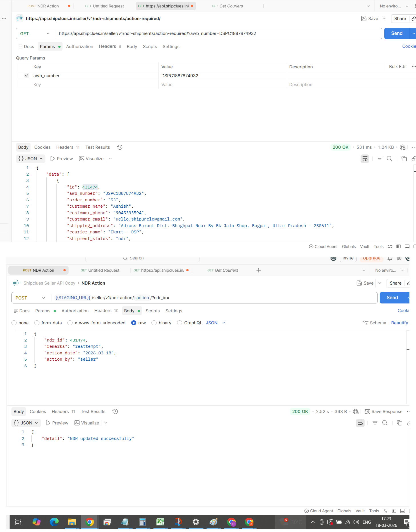Toggle word wrap in lower response viewer
Viewport: 416px width, 532px height.
[360, 423]
